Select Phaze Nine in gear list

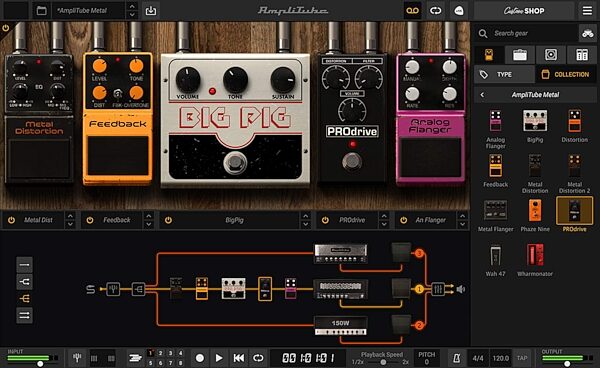click(x=535, y=215)
